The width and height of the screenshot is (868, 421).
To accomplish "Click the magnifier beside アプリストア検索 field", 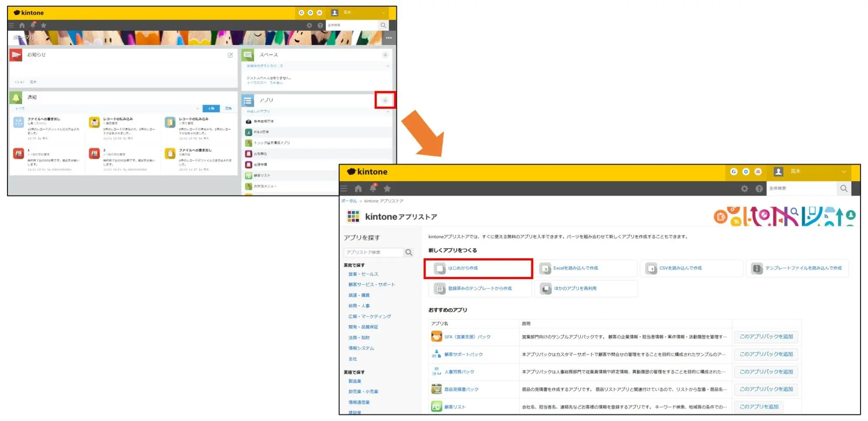I will [x=409, y=252].
